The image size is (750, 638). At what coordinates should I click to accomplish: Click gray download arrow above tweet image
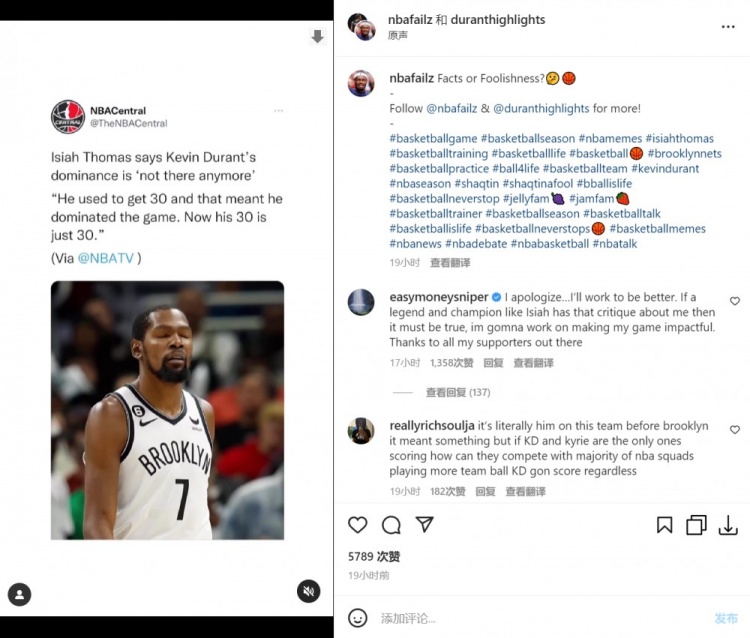(x=317, y=36)
